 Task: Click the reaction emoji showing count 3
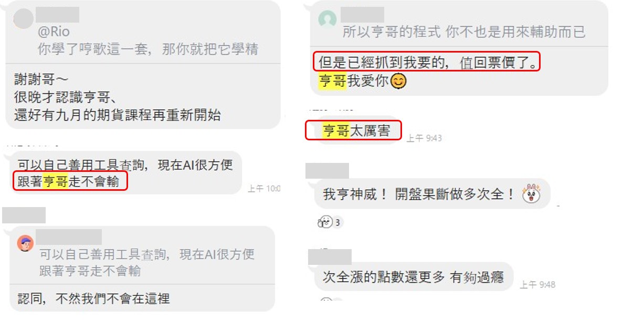(325, 222)
